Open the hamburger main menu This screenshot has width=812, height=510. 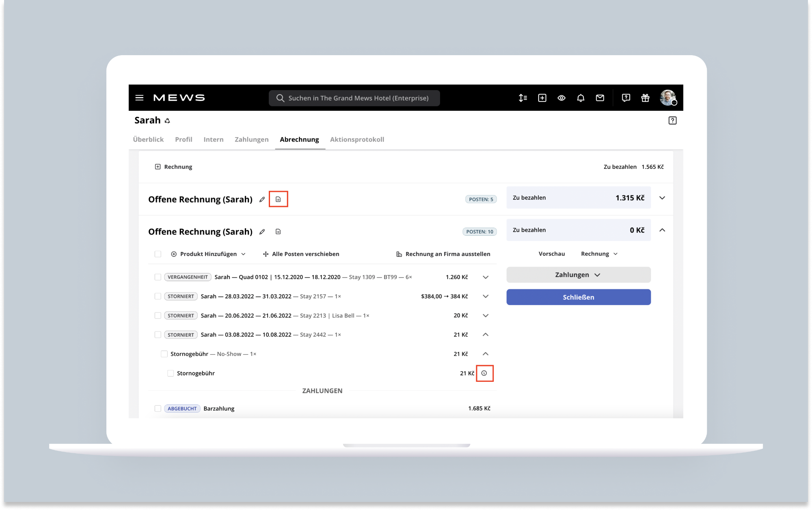(139, 98)
